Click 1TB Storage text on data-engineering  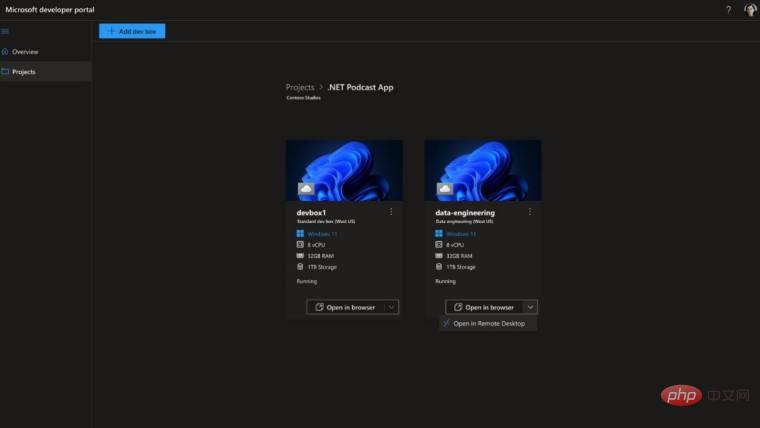click(x=460, y=267)
